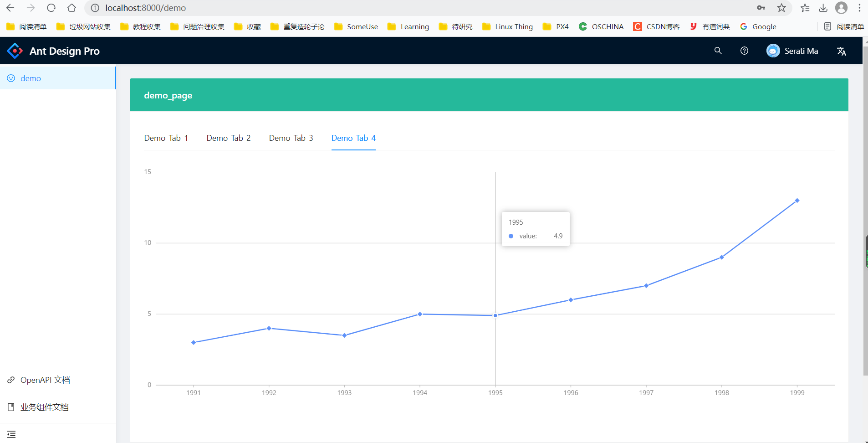
Task: Click the y-axis label 10
Action: (148, 243)
